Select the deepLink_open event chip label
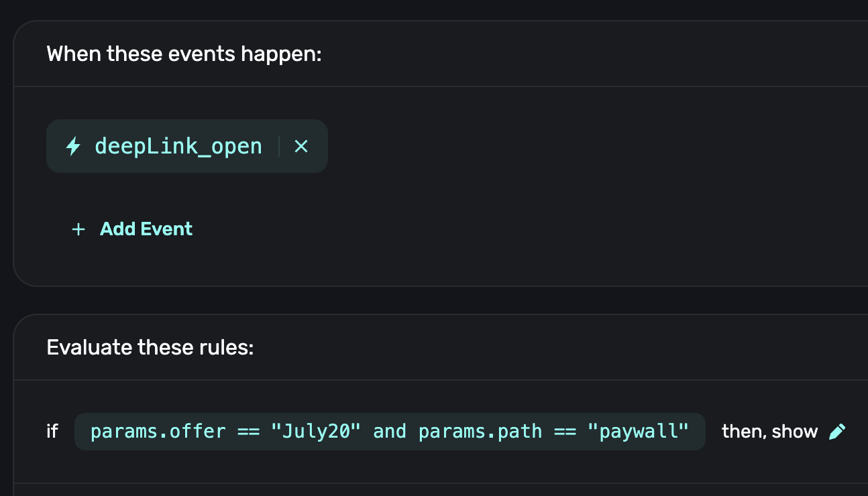 point(178,146)
